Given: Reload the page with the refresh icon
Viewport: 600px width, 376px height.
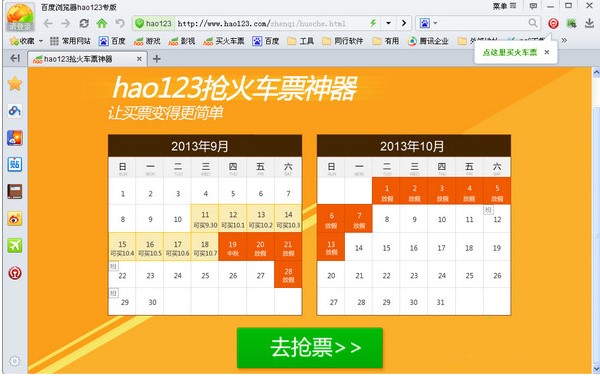Looking at the screenshot, I should coord(84,23).
